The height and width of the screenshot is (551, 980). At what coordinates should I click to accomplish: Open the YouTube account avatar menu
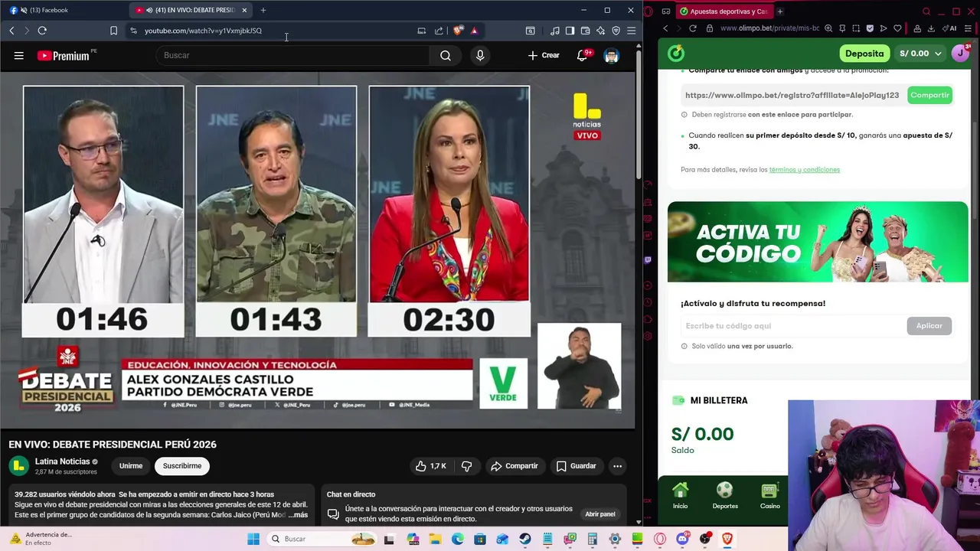[611, 55]
